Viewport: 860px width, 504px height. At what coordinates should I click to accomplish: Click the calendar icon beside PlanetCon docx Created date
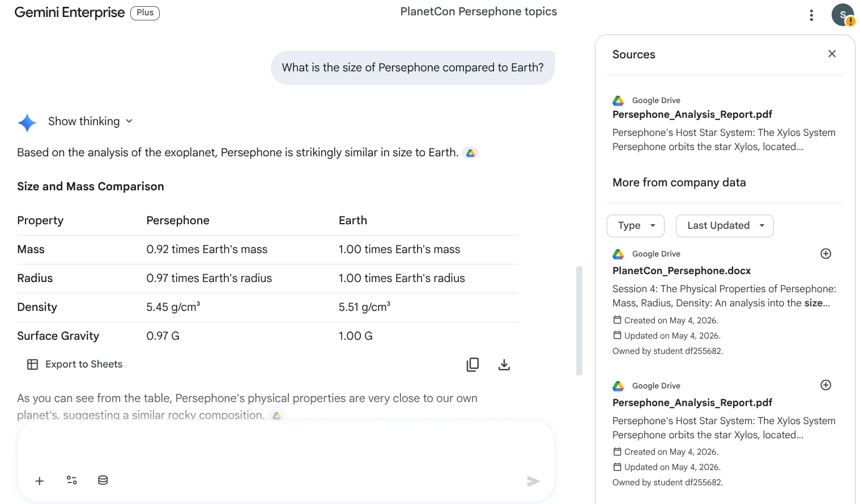618,320
